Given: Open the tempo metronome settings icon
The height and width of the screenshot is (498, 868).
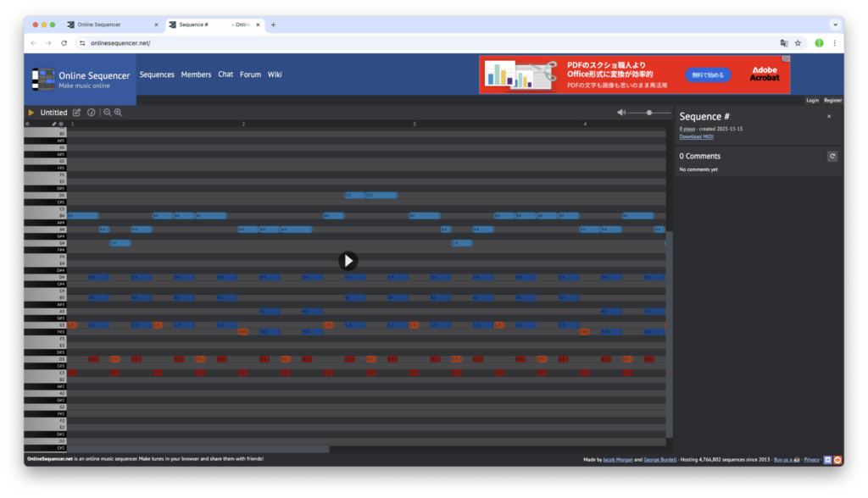Looking at the screenshot, I should (91, 113).
